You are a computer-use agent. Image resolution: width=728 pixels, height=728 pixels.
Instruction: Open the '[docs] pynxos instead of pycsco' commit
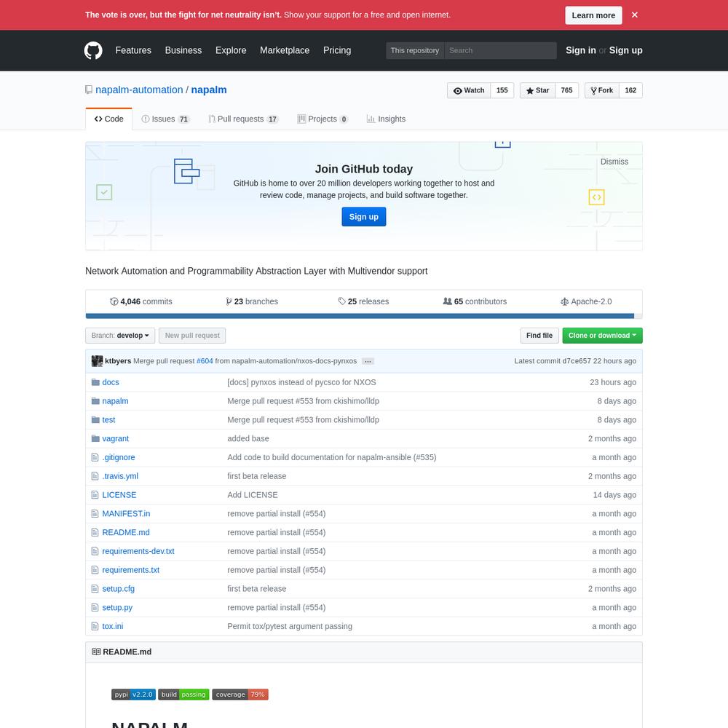[x=301, y=382]
